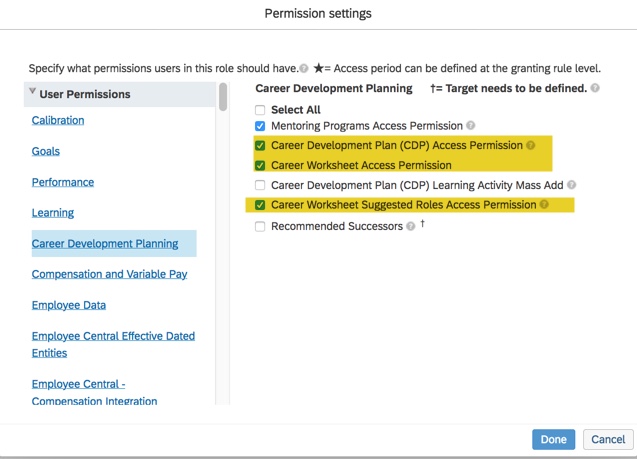The height and width of the screenshot is (459, 637).
Task: Uncheck Mentoring Programs Access Permission
Action: [x=260, y=126]
